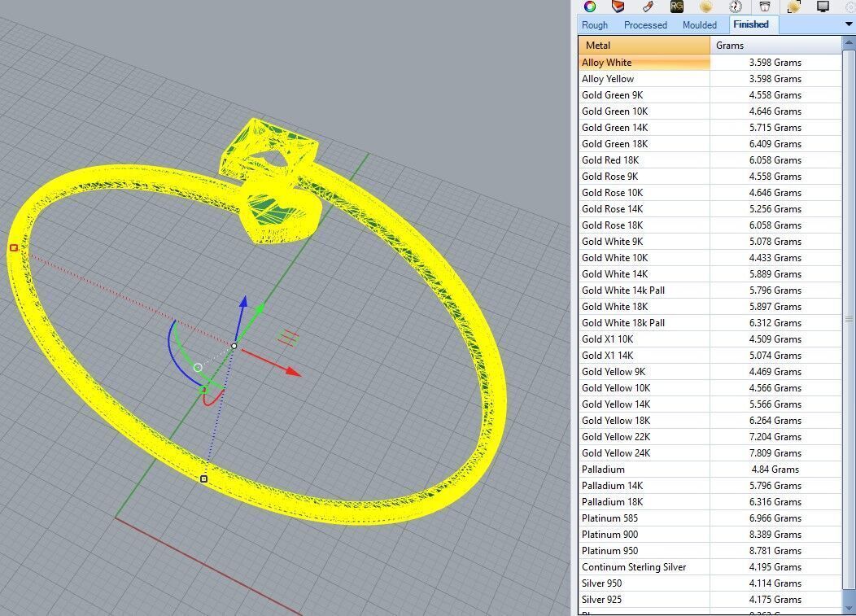Select the Gold Yellow 18K row
The image size is (856, 616).
coord(710,421)
